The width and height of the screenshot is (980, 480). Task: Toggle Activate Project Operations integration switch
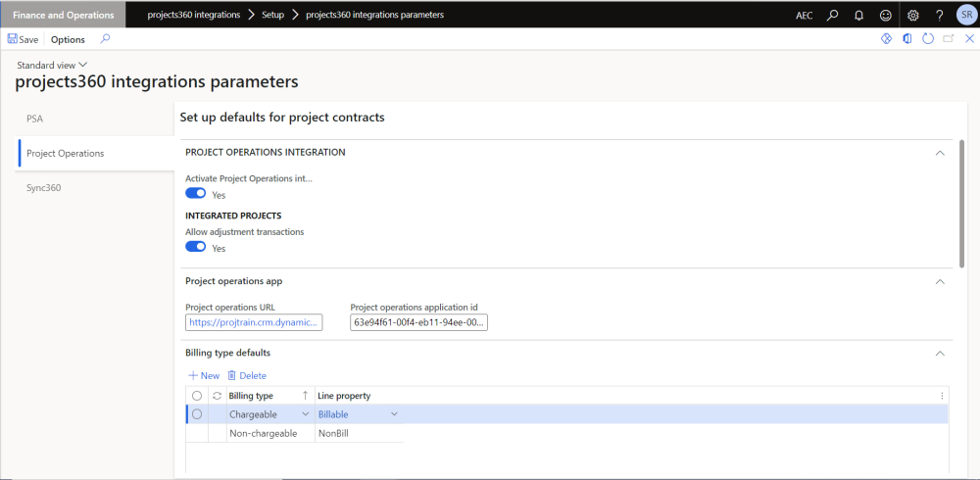tap(195, 194)
